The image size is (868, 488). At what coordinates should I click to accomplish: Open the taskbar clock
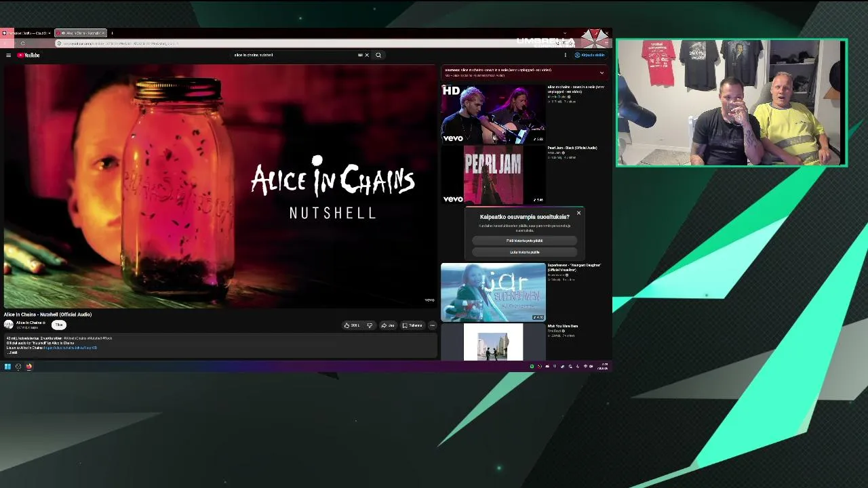coord(602,367)
